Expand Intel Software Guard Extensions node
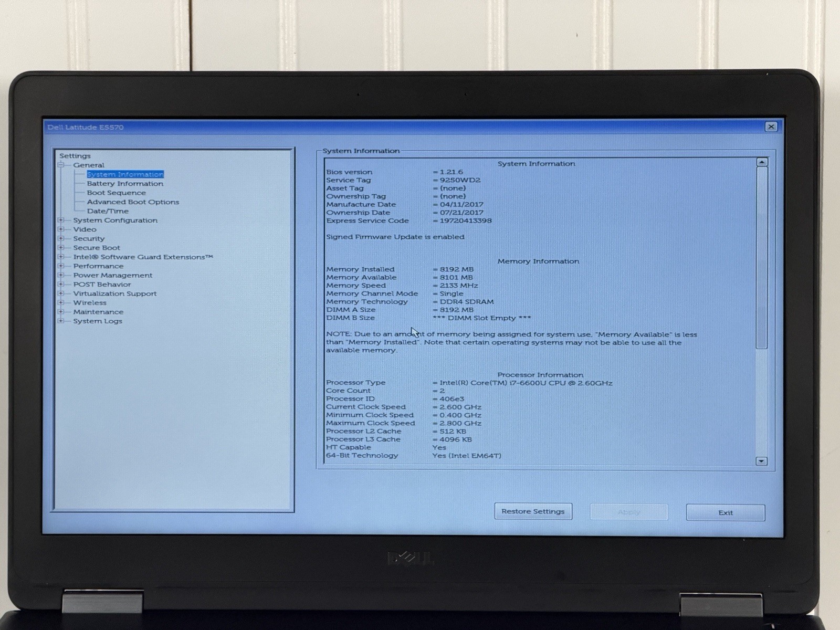 tap(61, 257)
